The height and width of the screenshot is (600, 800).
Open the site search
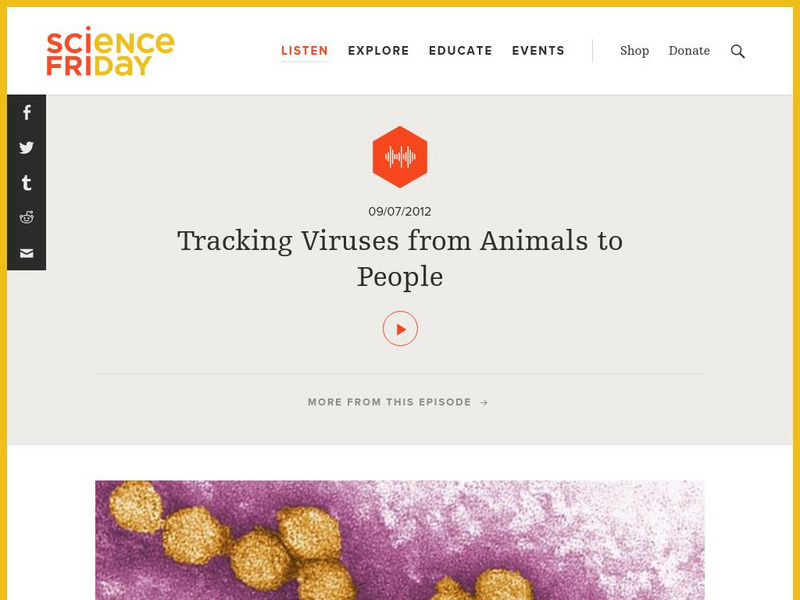pyautogui.click(x=737, y=50)
